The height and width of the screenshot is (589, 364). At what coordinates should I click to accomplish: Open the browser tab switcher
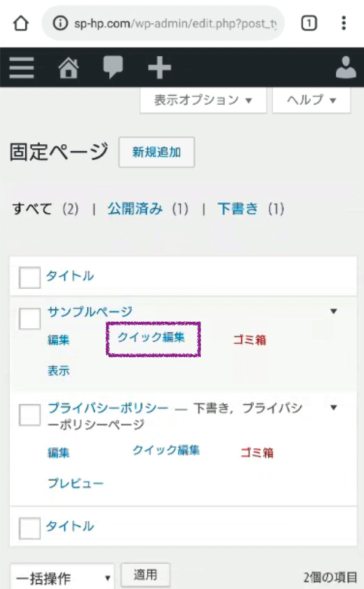coord(309,23)
